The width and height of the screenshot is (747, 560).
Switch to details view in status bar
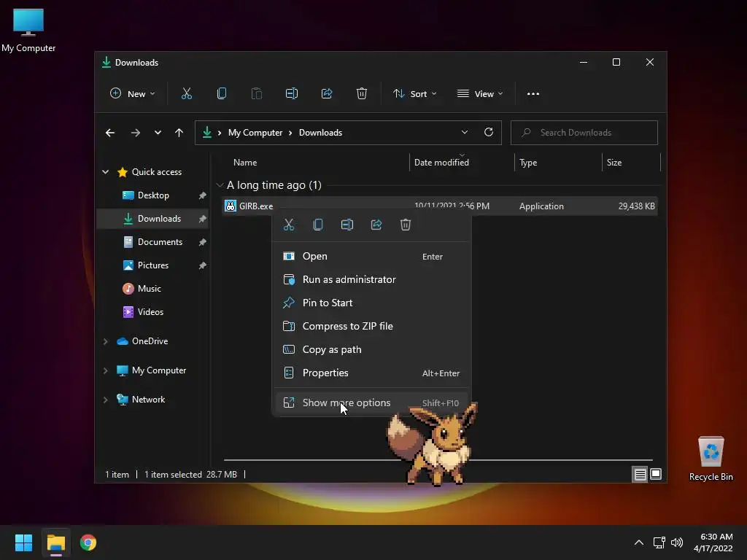[640, 474]
